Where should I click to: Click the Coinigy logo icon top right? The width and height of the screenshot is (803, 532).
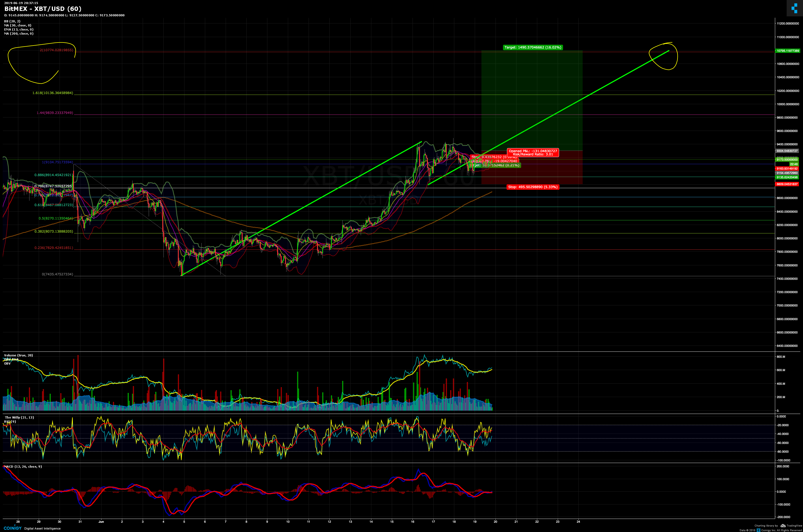tap(794, 8)
